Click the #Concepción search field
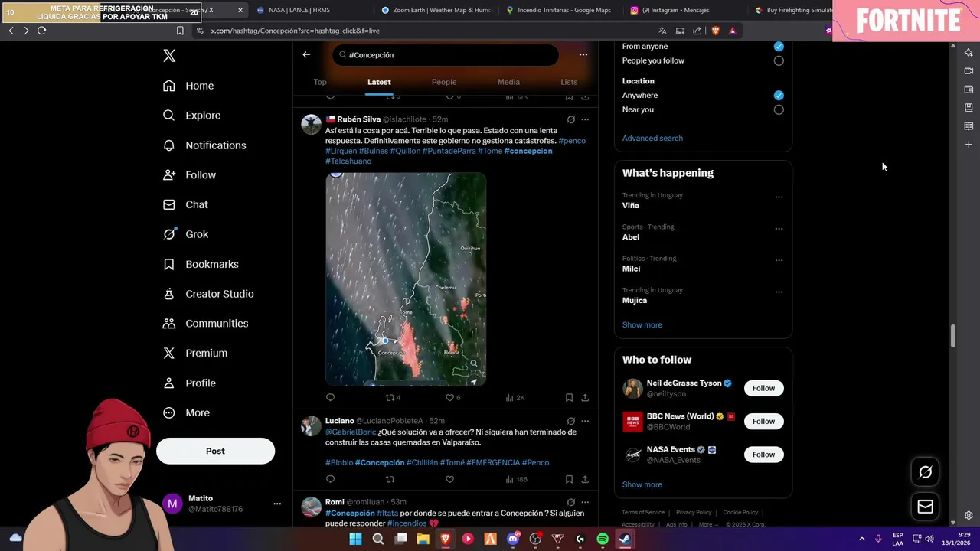The height and width of the screenshot is (551, 980). click(446, 55)
